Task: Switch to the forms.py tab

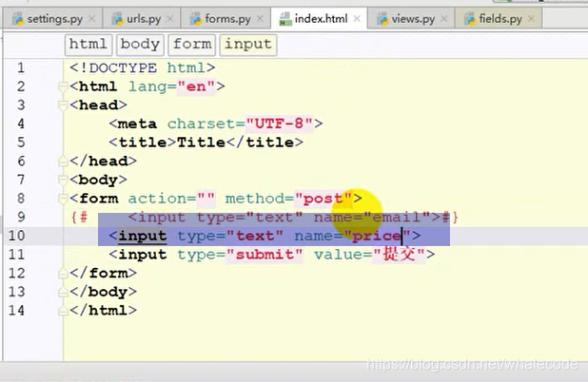Action: 225,19
